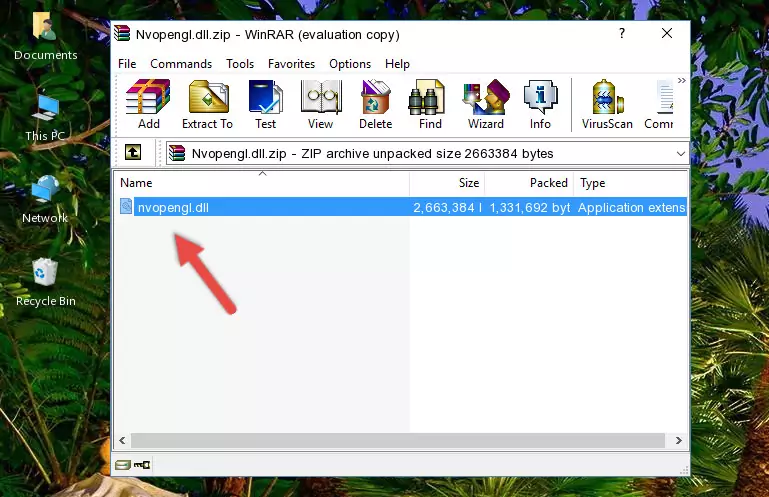Run VirusScan on the archive

pyautogui.click(x=607, y=105)
